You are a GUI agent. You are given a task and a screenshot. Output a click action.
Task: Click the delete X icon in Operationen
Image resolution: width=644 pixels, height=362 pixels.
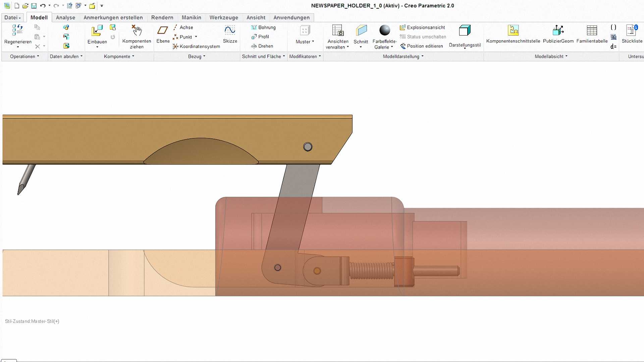(38, 47)
